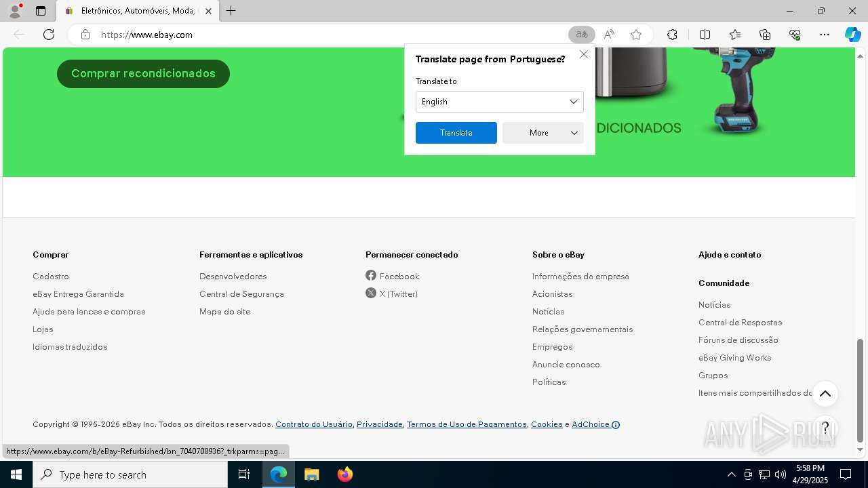868x488 pixels.
Task: Open the Cookies link
Action: click(547, 424)
